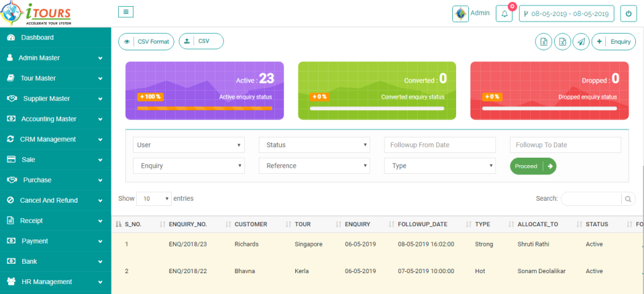Click the power logout icon

click(x=629, y=13)
